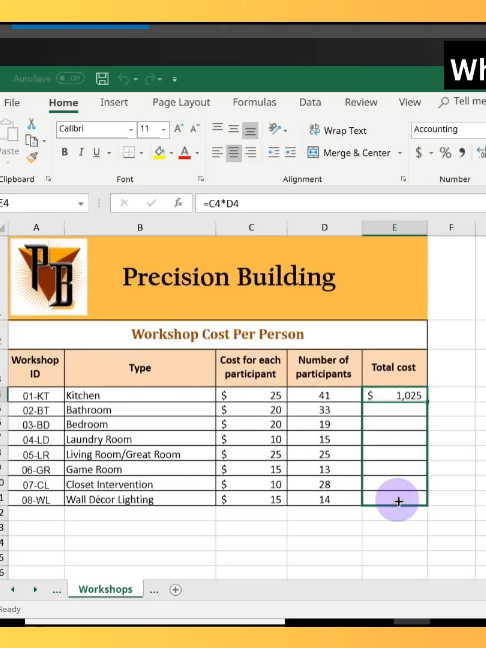The image size is (486, 648).
Task: Open the Font group dialog launcher
Action: tap(201, 179)
